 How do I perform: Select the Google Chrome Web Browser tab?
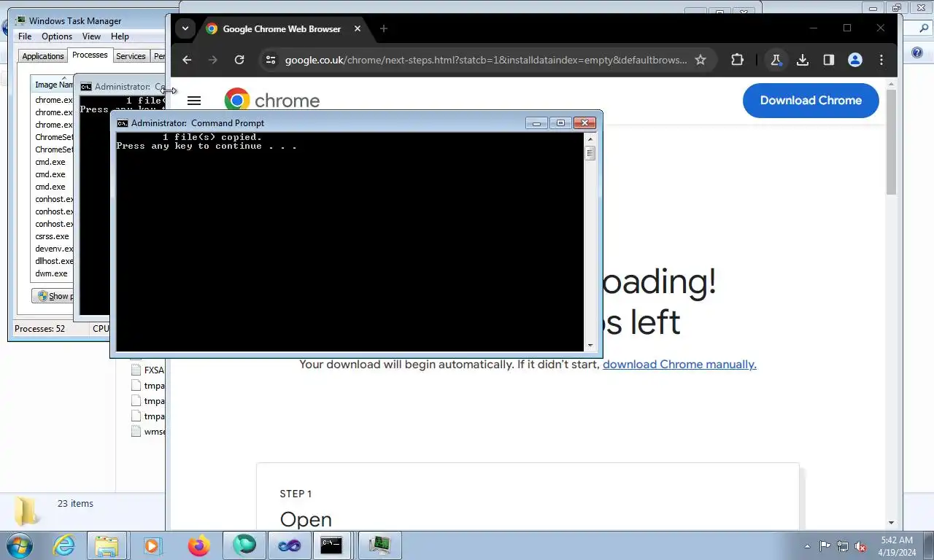pyautogui.click(x=282, y=28)
